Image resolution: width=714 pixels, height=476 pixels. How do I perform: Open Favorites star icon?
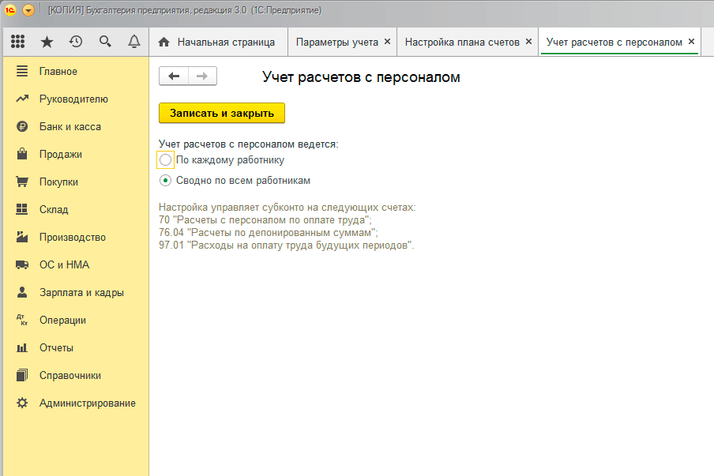pyautogui.click(x=47, y=42)
